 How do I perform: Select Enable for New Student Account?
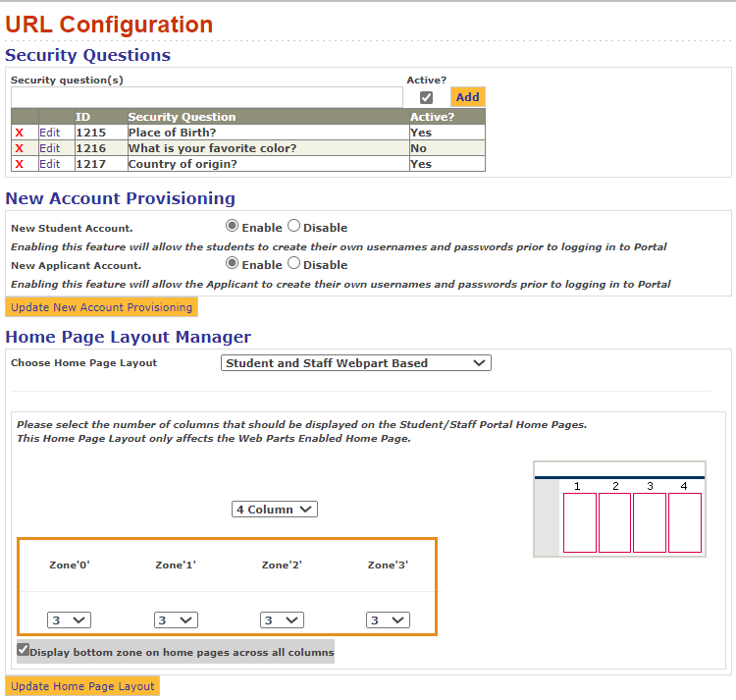click(x=233, y=226)
